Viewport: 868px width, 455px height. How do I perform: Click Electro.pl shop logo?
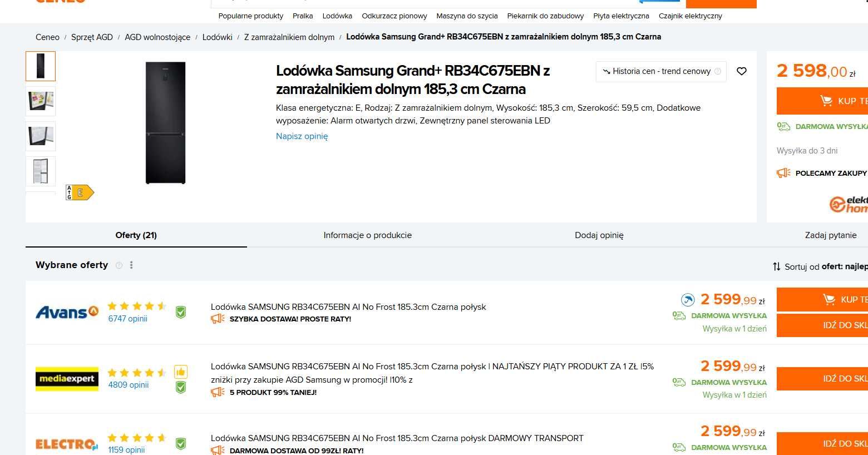click(x=67, y=444)
